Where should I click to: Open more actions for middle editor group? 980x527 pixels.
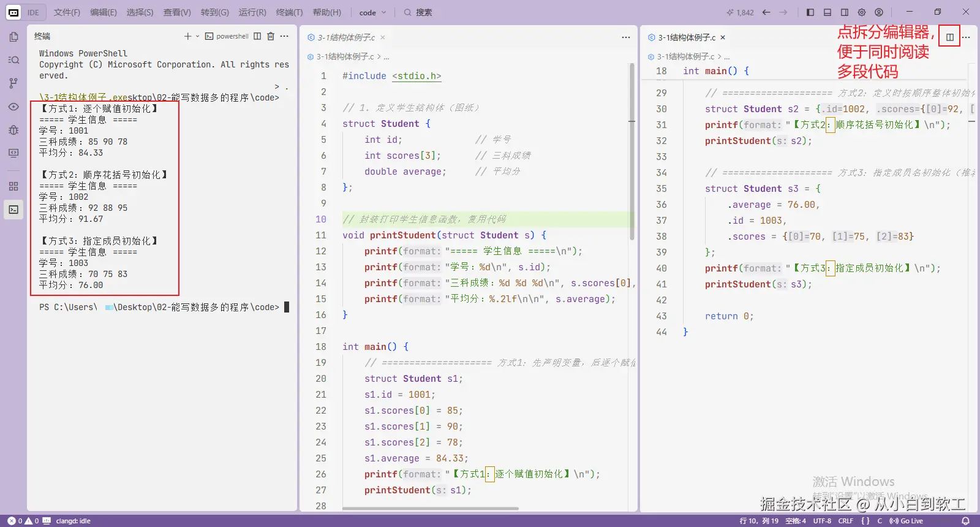click(626, 37)
